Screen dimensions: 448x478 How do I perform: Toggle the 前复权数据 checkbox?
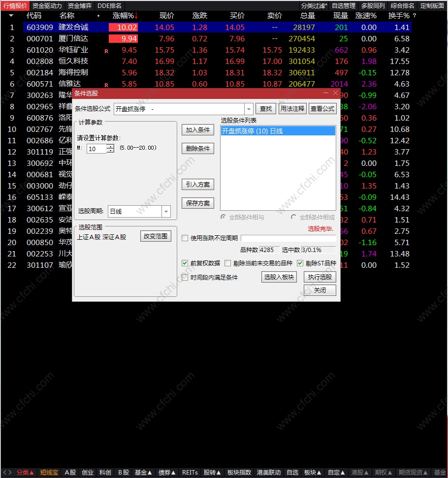point(185,263)
